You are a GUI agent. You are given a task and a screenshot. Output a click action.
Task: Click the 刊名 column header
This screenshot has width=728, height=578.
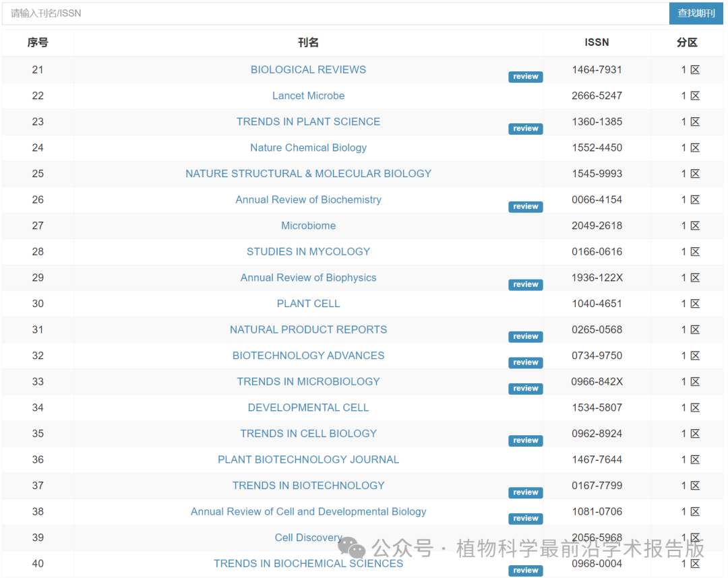pos(308,42)
